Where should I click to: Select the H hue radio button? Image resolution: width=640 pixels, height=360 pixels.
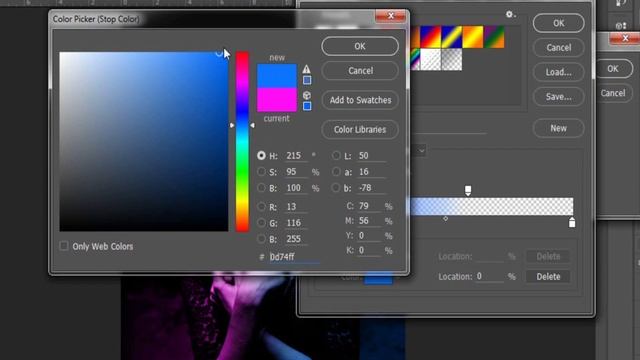[261, 156]
